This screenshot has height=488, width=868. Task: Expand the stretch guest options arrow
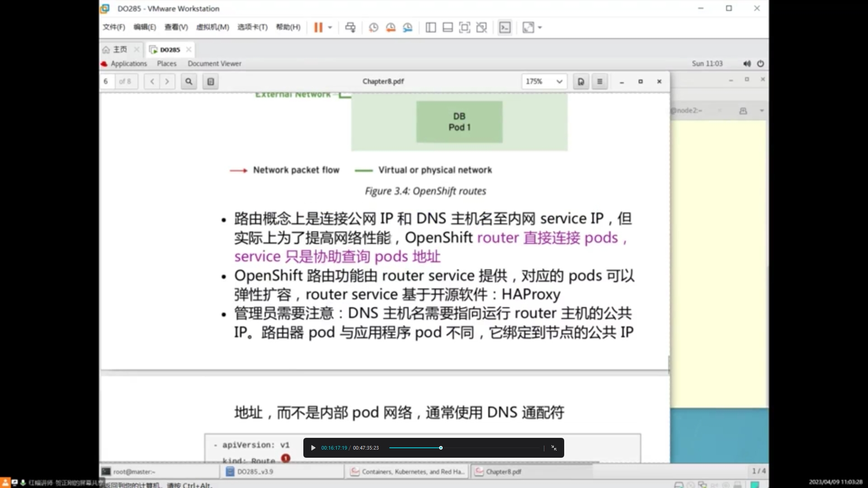click(x=540, y=28)
